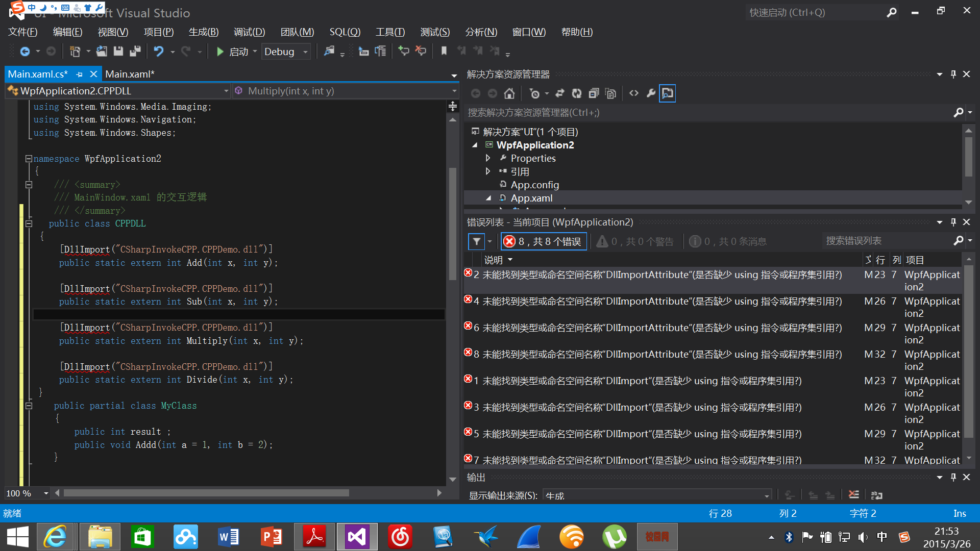Open Internet Explorer from the taskbar
Viewport: 980px width, 551px height.
56,537
